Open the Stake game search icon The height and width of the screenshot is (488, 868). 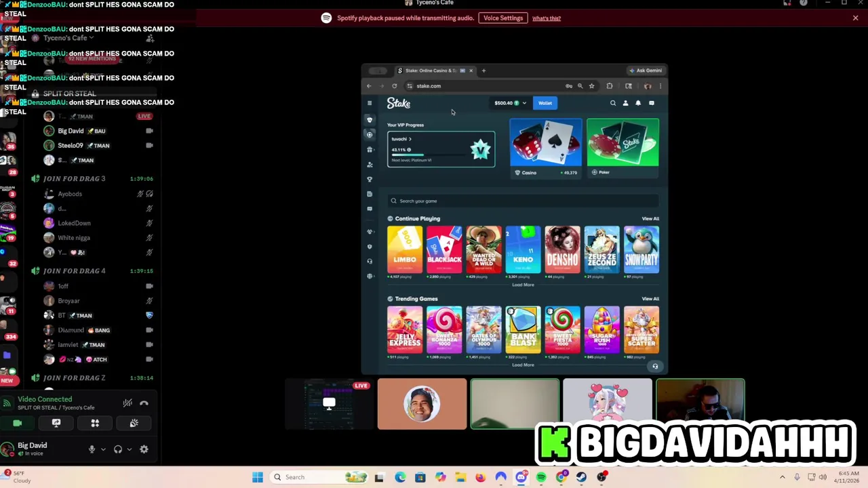click(x=613, y=103)
